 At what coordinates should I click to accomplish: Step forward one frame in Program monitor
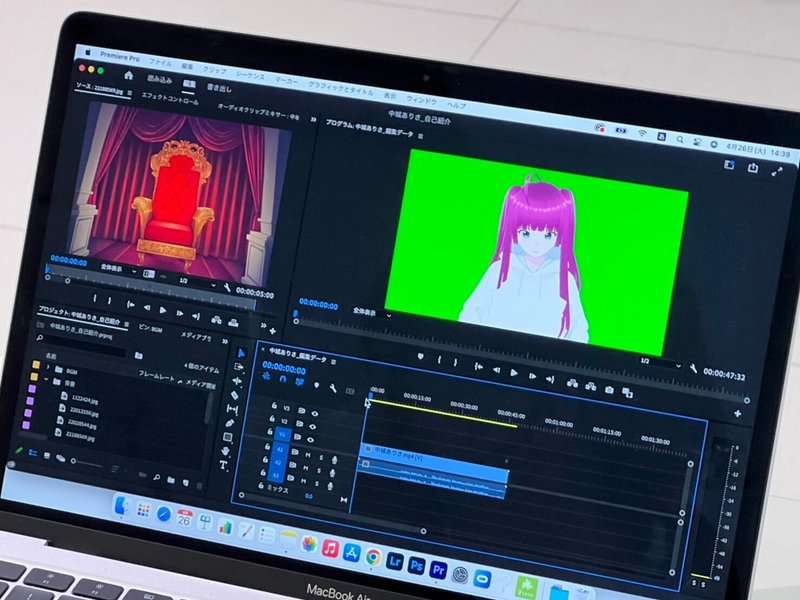(533, 376)
